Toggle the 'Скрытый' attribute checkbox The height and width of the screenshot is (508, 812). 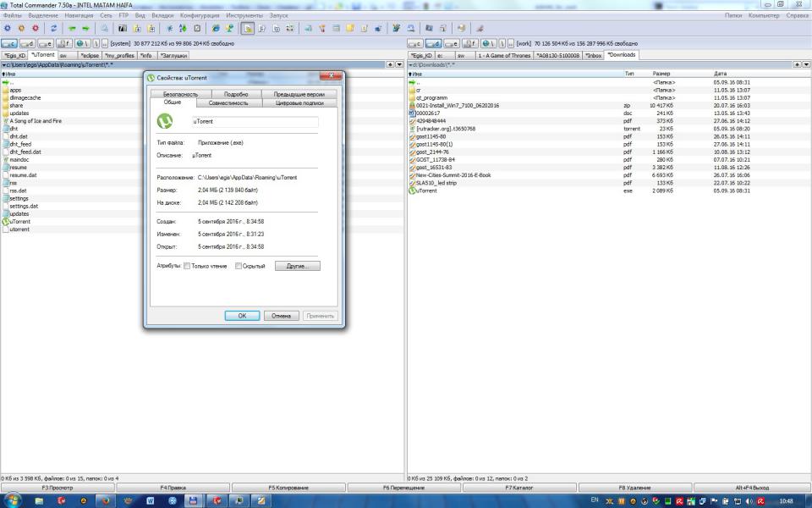coord(239,266)
